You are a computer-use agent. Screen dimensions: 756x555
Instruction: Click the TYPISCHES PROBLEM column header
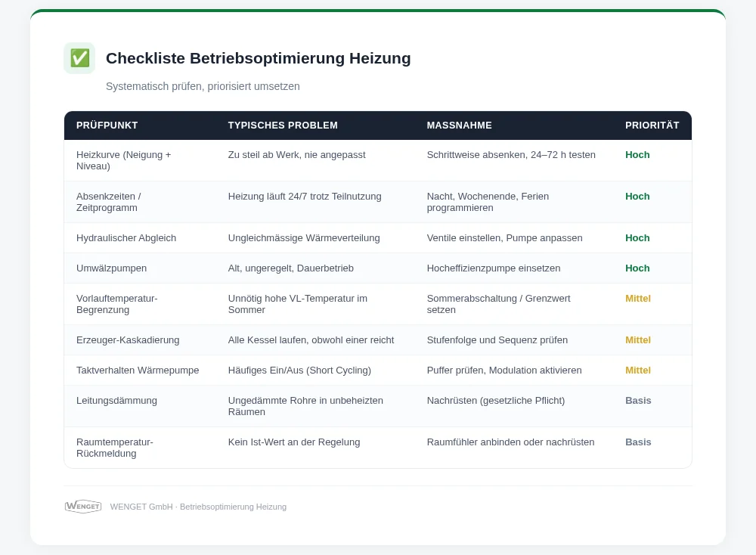point(283,126)
